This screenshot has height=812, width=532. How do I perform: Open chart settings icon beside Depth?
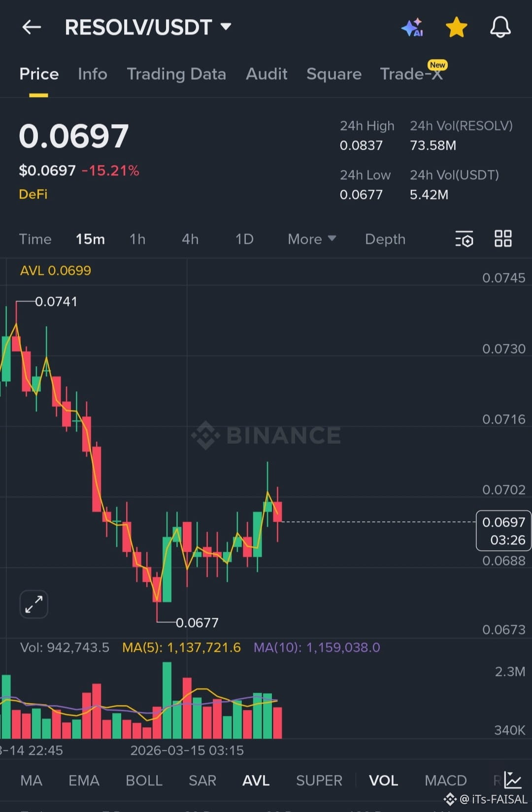click(464, 239)
